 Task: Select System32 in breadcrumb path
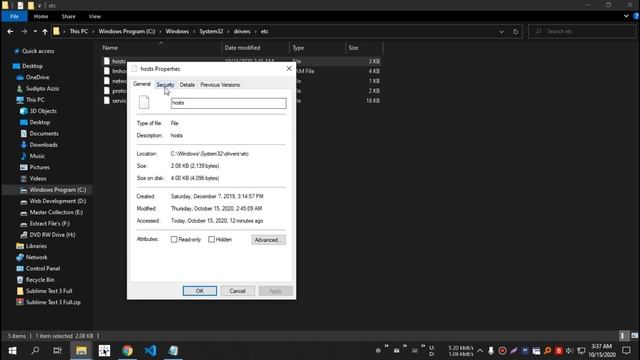pyautogui.click(x=211, y=31)
